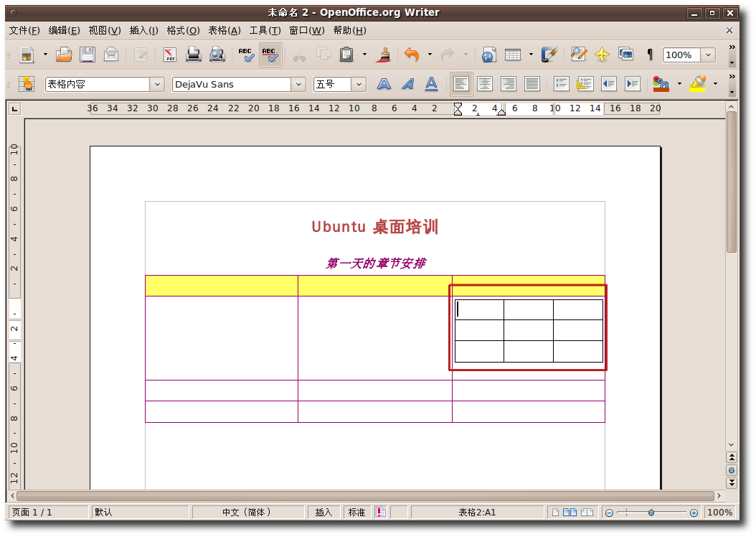756x537 pixels.
Task: Select the Format Paintbrush tool
Action: tap(384, 55)
